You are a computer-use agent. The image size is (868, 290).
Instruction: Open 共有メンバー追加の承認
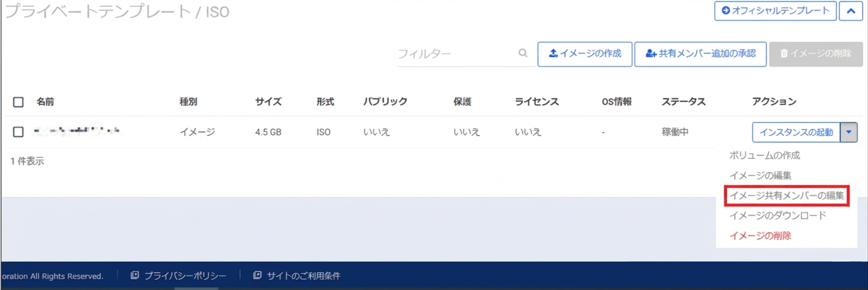click(x=700, y=53)
